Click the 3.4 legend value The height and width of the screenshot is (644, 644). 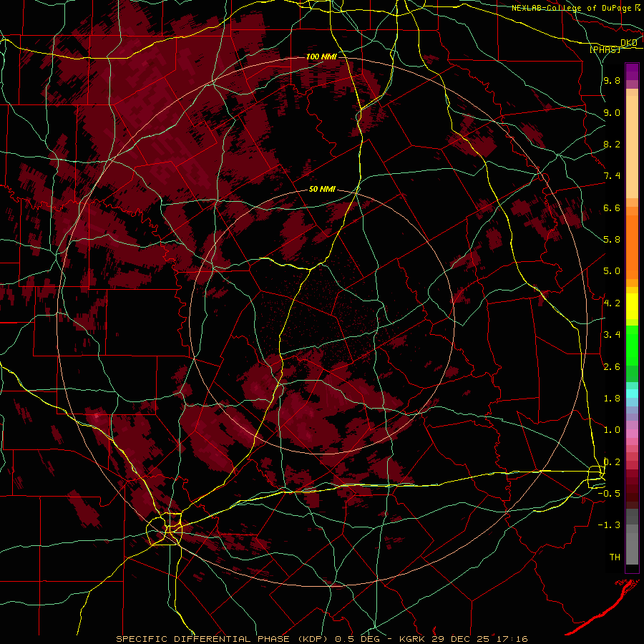pyautogui.click(x=612, y=335)
